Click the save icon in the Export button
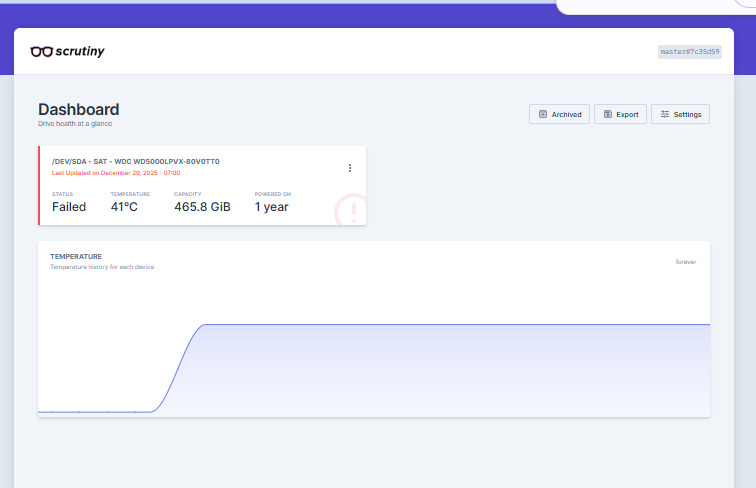The height and width of the screenshot is (488, 756). pos(608,114)
